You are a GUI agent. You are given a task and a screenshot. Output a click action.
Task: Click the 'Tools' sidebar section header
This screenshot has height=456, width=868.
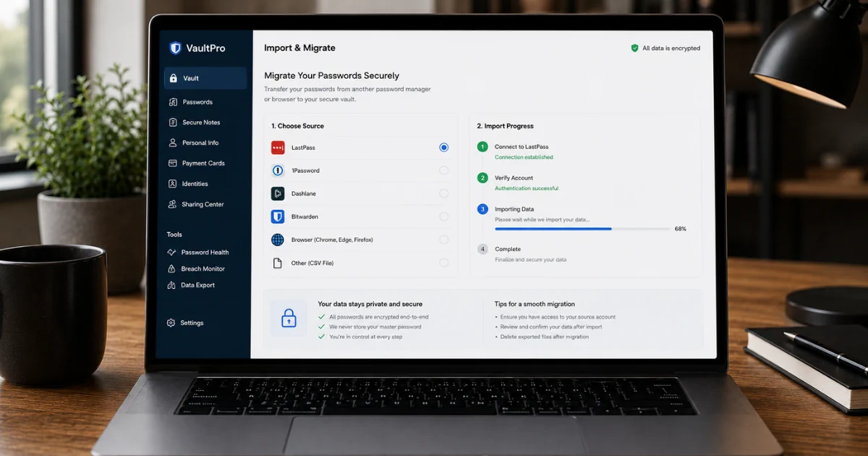174,235
